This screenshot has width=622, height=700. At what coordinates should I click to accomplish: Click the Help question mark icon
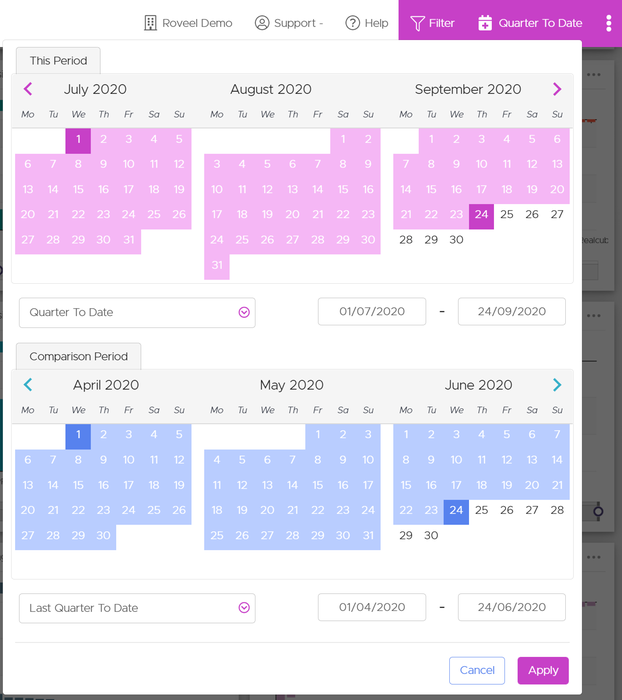pos(353,23)
